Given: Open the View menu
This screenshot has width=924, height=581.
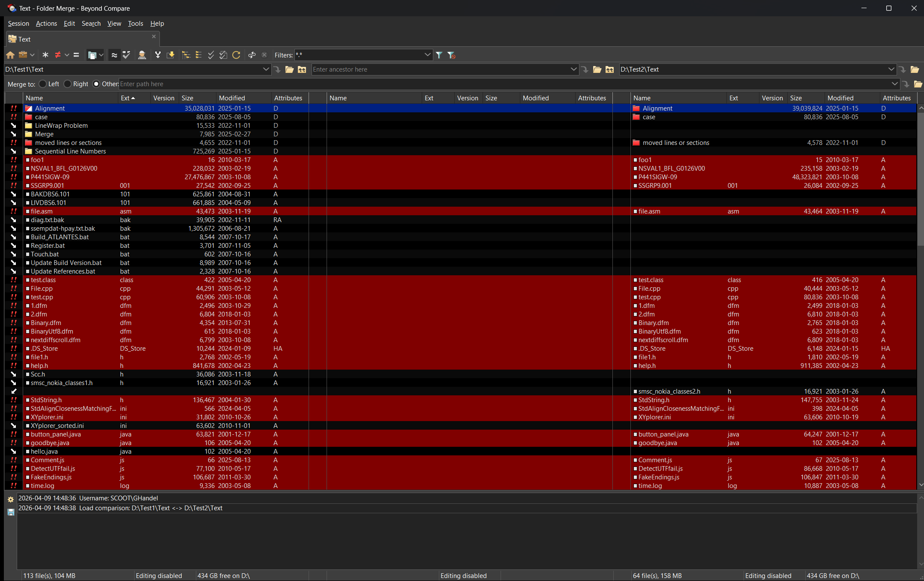Looking at the screenshot, I should pos(114,24).
